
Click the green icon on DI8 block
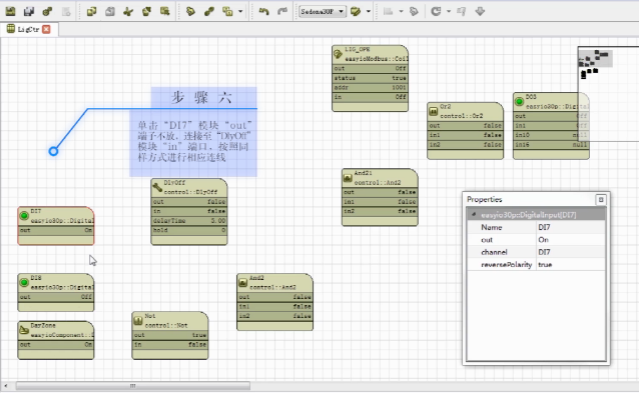[24, 282]
